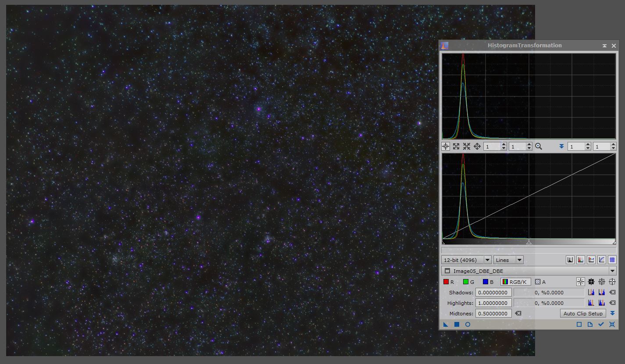625x364 pixels.
Task: Click the Track View checkmark icon
Action: (x=601, y=325)
